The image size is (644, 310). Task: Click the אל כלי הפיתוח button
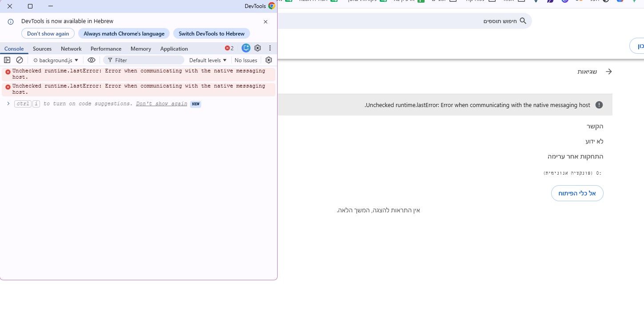pyautogui.click(x=577, y=193)
